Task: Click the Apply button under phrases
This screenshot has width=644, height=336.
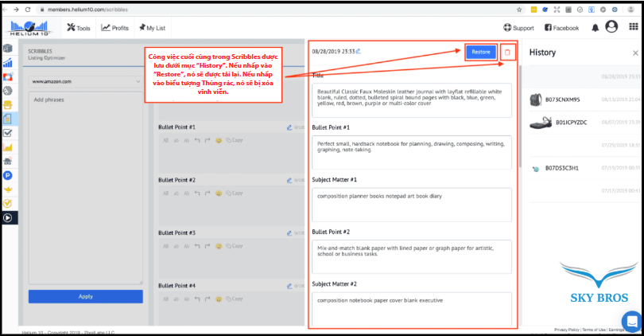Action: pyautogui.click(x=85, y=296)
